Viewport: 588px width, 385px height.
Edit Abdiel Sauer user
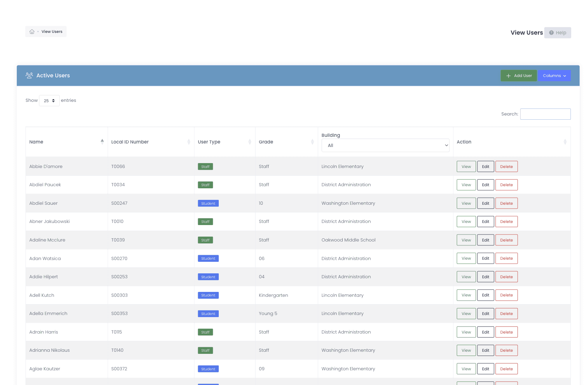(485, 203)
